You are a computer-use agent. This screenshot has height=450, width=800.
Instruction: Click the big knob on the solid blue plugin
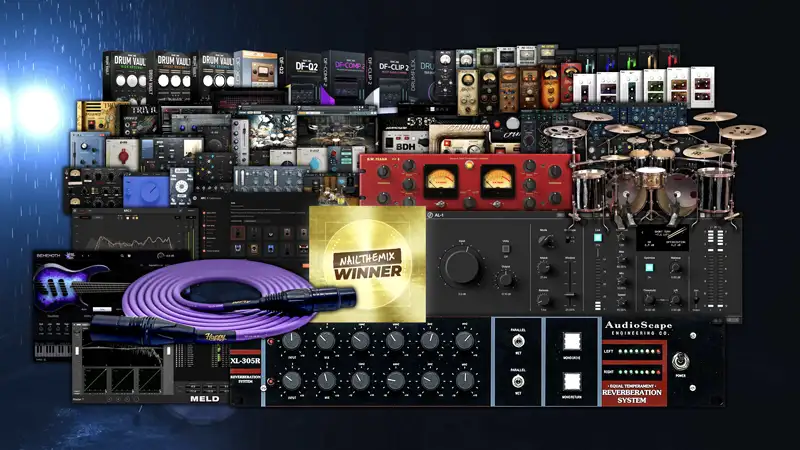pos(150,190)
